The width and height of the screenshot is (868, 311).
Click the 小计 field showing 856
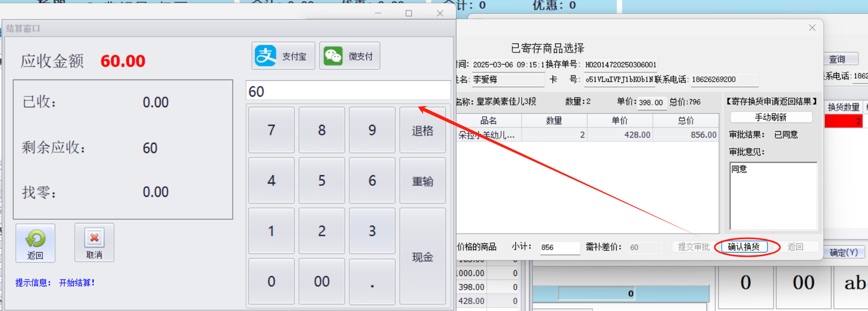[560, 247]
